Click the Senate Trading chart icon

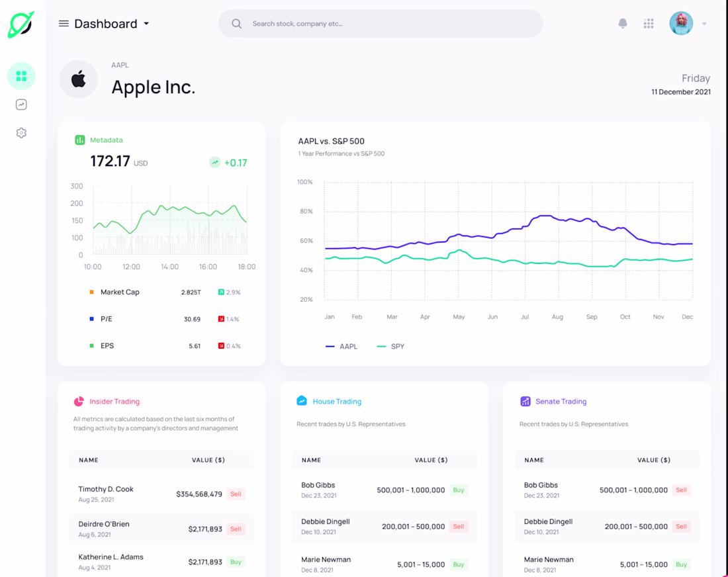click(525, 401)
